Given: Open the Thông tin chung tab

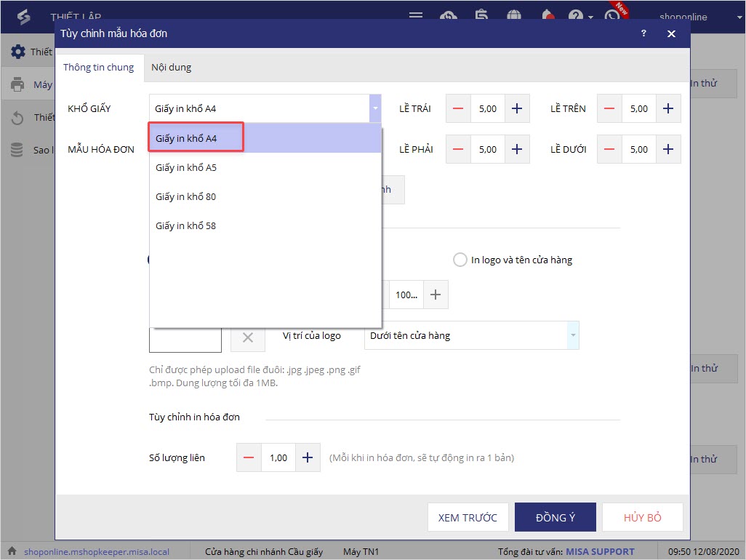Looking at the screenshot, I should pos(99,67).
